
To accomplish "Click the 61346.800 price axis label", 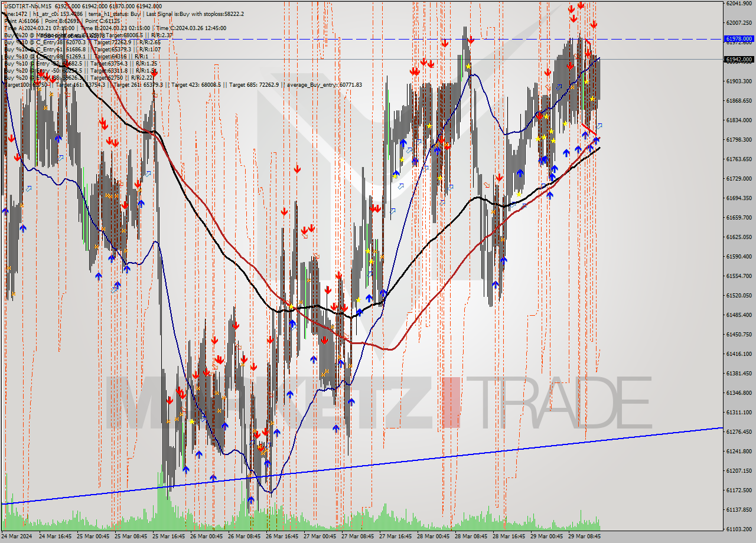I will tap(739, 392).
